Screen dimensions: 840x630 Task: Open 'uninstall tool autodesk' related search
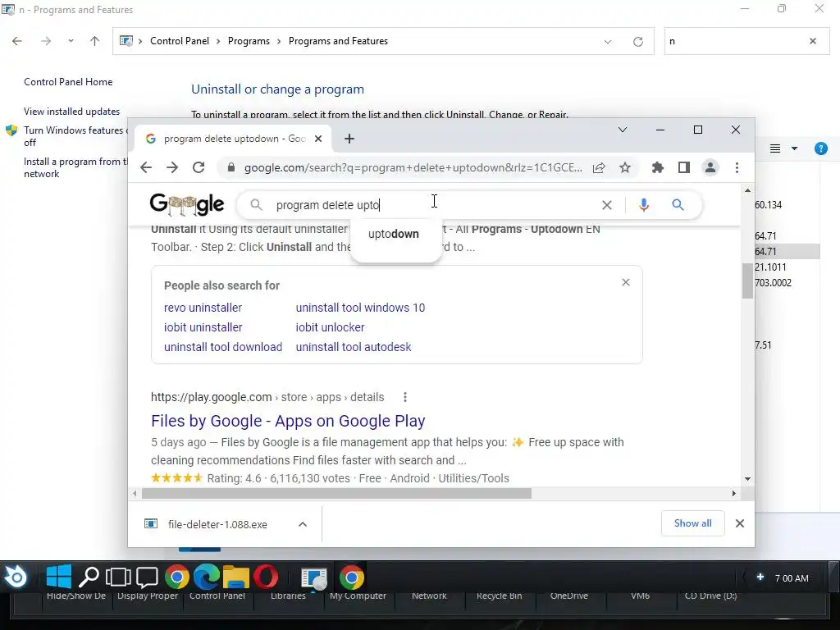click(x=354, y=347)
